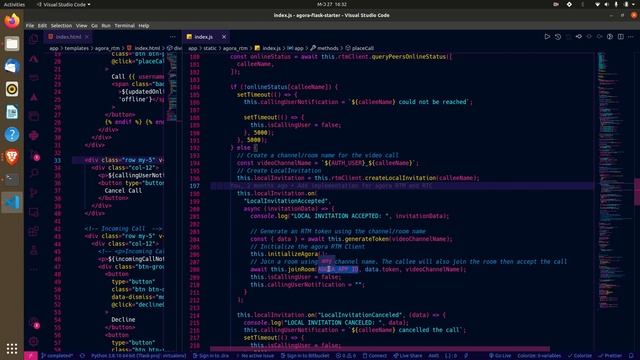Toggle Go Live server in status bar
This screenshot has width=640, height=360.
click(500, 356)
